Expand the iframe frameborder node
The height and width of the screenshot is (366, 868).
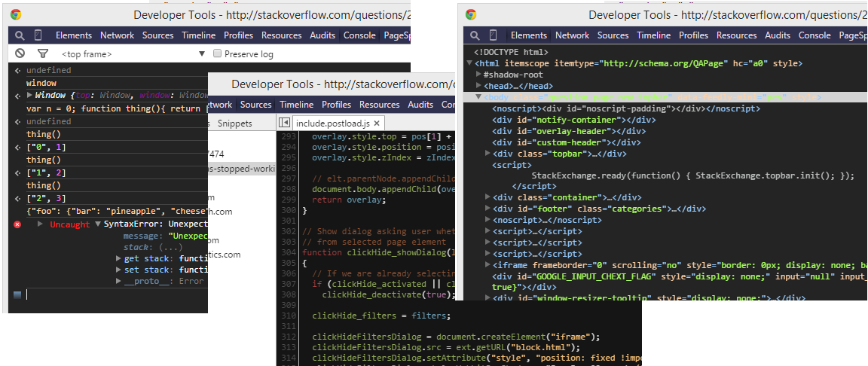click(x=487, y=265)
